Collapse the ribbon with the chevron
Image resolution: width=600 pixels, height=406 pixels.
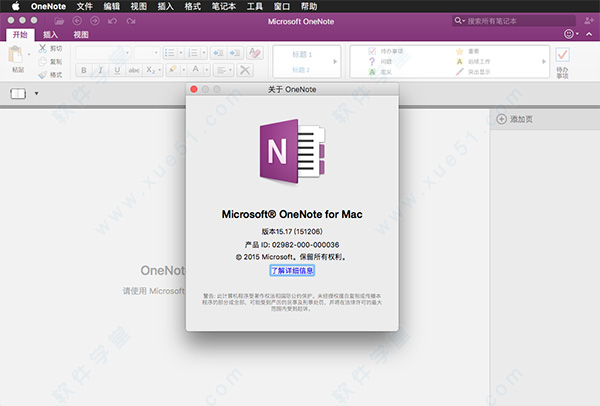(x=589, y=34)
